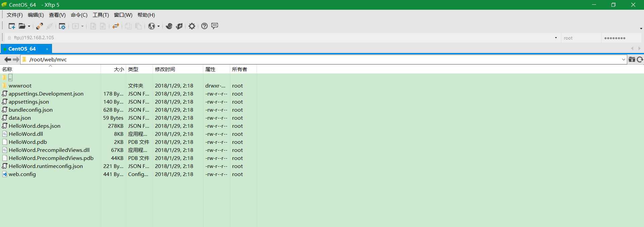Expand the host address history dropdown
This screenshot has width=644, height=227.
click(x=556, y=38)
